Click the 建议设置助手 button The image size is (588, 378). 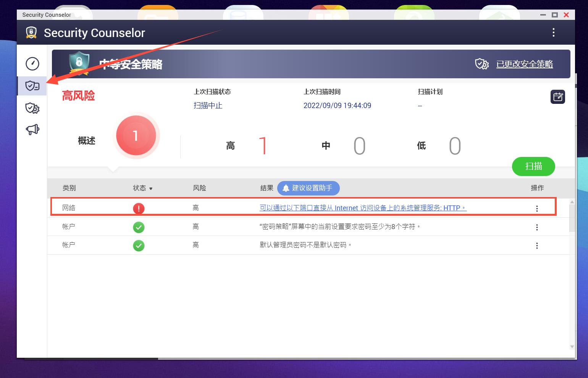[x=308, y=188]
